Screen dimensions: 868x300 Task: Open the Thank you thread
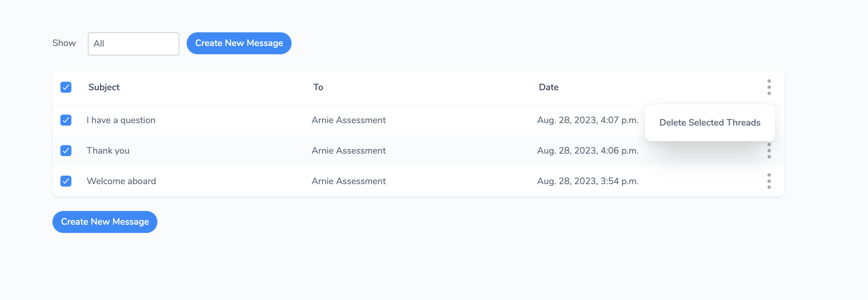[x=108, y=151]
